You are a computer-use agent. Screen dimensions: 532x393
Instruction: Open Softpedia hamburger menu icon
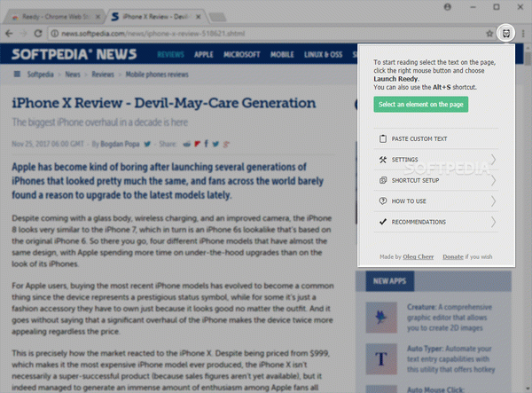[17, 74]
